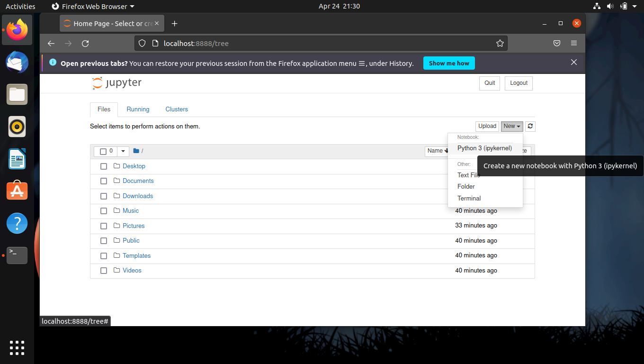Screen dimensions: 644x364
Task: Switch to the Running tab
Action: 138,109
